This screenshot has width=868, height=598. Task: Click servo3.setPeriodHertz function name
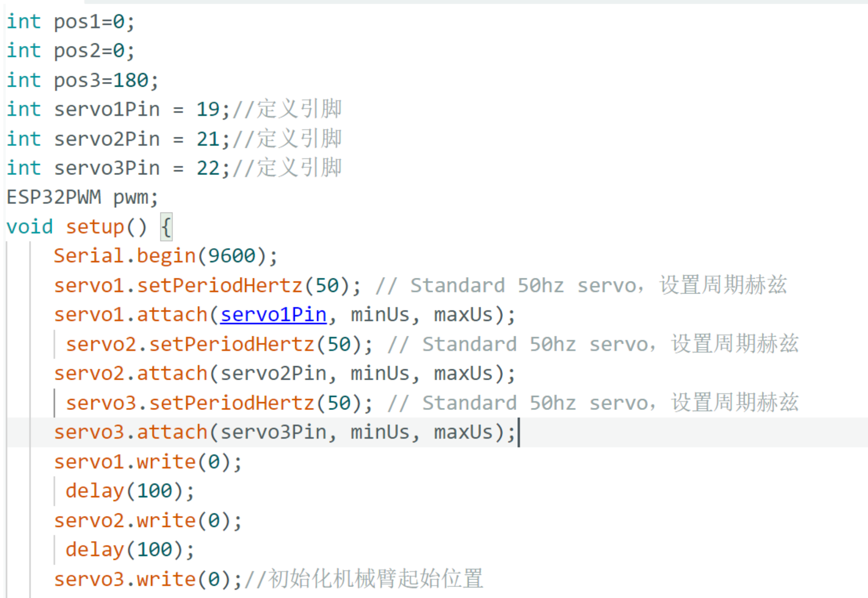[191, 403]
